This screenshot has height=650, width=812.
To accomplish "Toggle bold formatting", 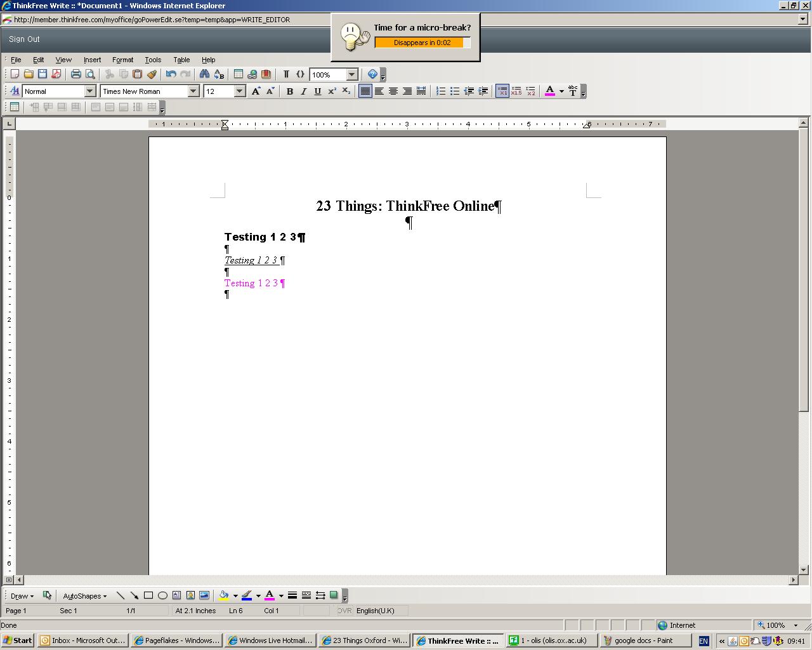I will point(290,91).
